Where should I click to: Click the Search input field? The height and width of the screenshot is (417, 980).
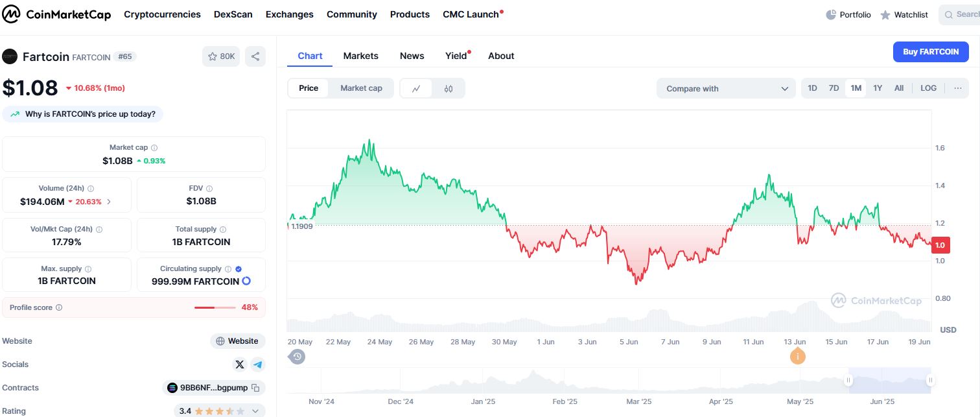coord(959,15)
